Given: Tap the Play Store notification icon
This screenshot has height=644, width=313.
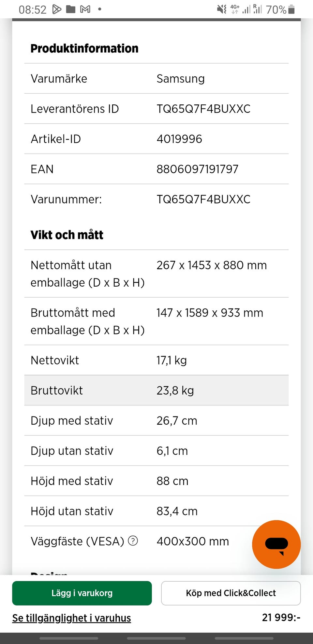Looking at the screenshot, I should (57, 9).
